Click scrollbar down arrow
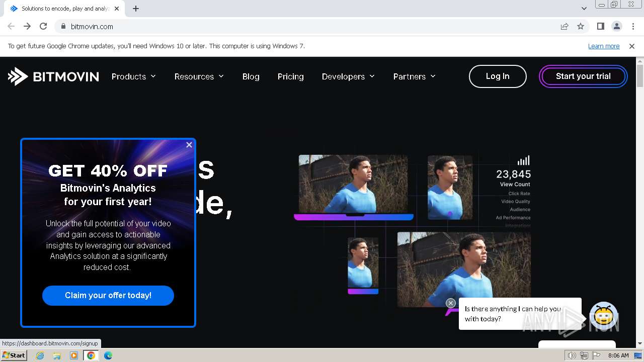 (x=640, y=344)
